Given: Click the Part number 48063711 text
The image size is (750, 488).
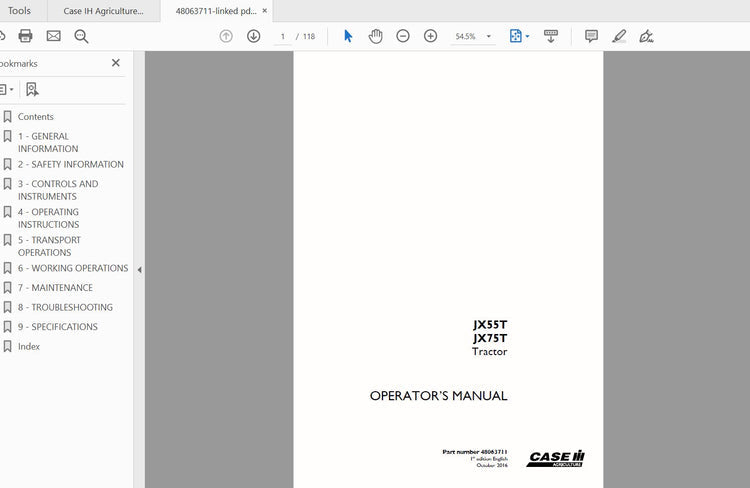Looking at the screenshot, I should [x=475, y=452].
